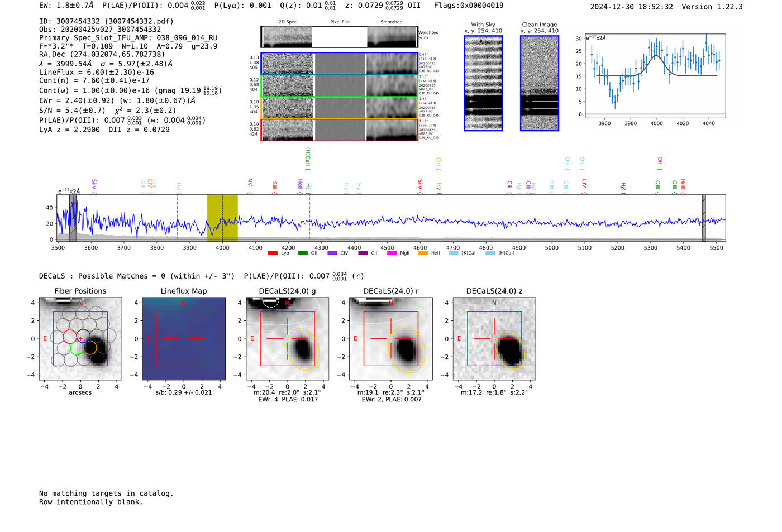Viewport: 782px width, 532px height.
Task: Click the Weighted Sum 2D spectrum row
Action: tap(340, 37)
